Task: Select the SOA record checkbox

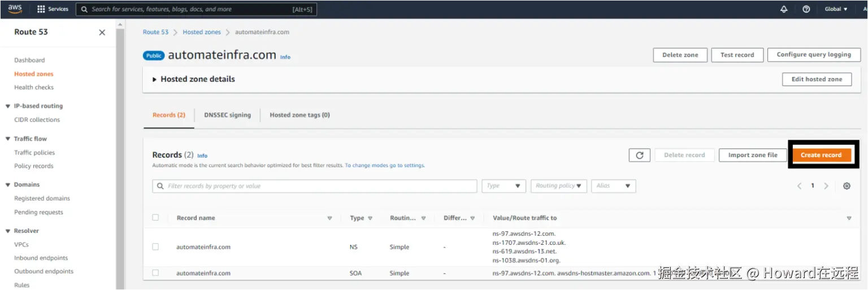Action: coord(155,273)
